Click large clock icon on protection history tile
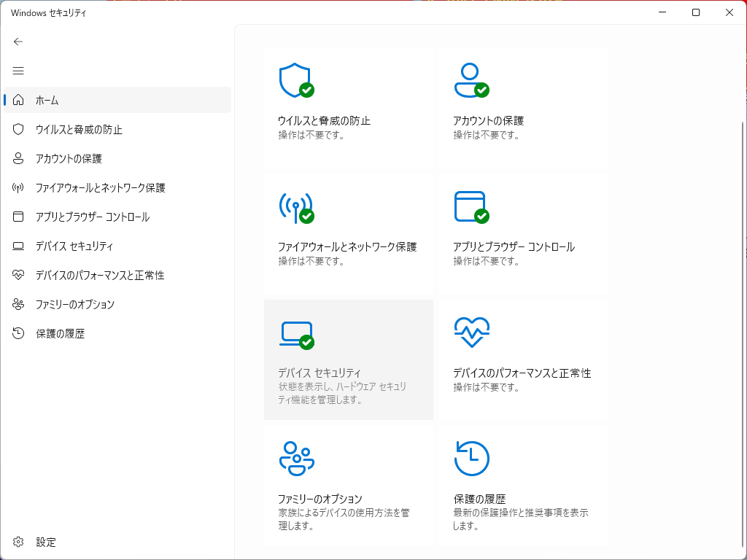 coord(472,459)
